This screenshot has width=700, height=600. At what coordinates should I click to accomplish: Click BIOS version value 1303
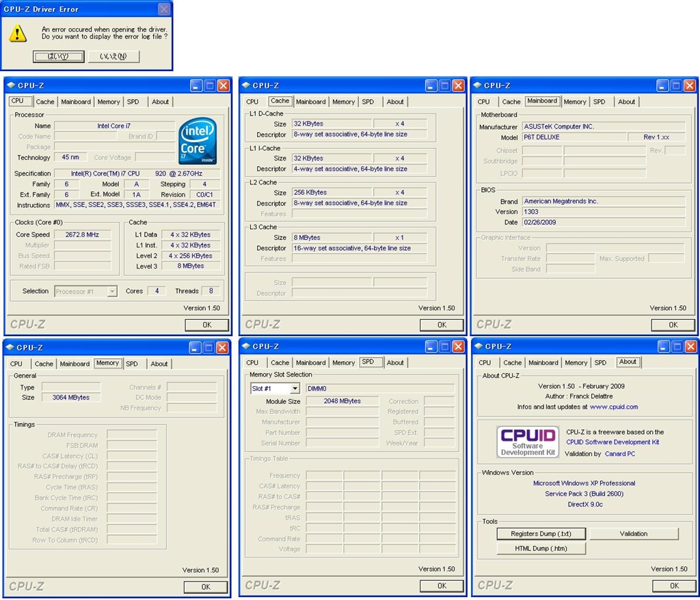click(604, 212)
